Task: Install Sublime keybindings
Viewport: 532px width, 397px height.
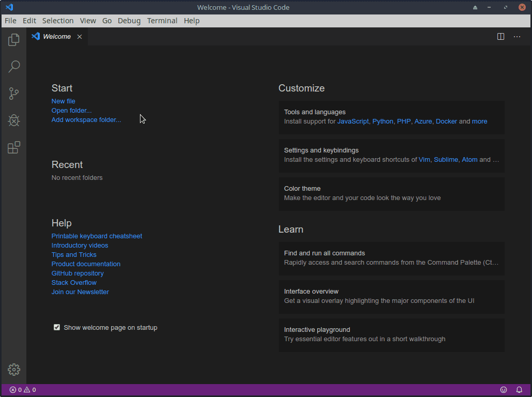Action: coord(446,160)
